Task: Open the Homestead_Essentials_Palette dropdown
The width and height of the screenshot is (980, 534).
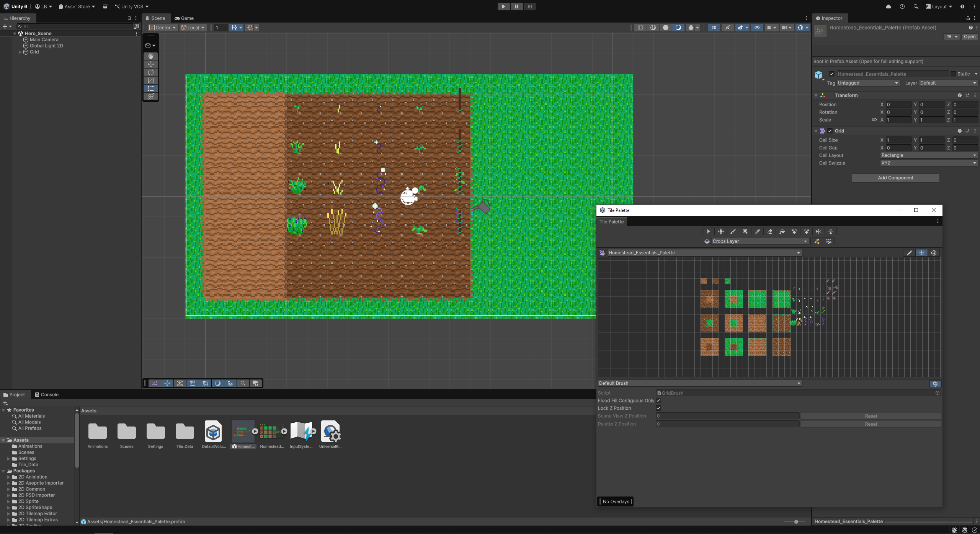Action: pyautogui.click(x=704, y=253)
